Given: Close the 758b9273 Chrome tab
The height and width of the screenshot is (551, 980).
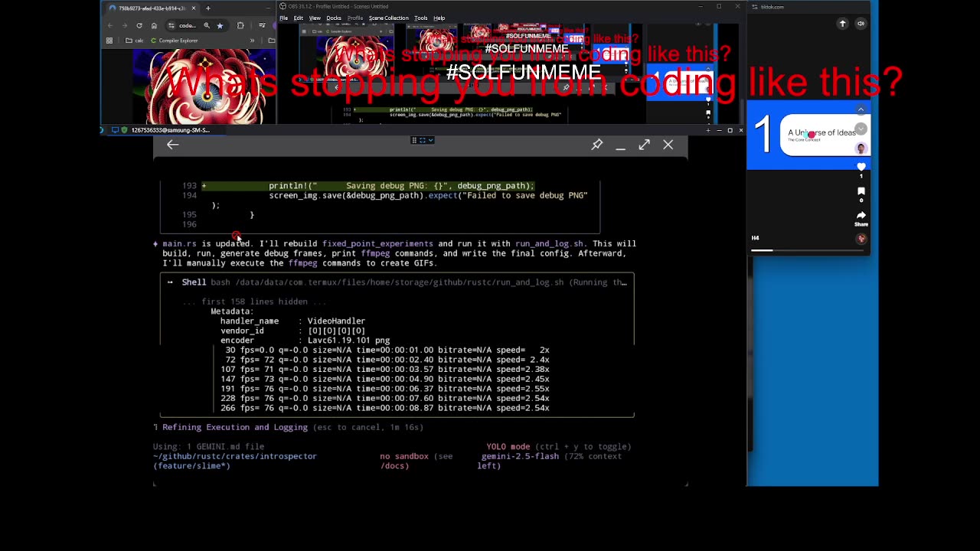Looking at the screenshot, I should point(193,8).
